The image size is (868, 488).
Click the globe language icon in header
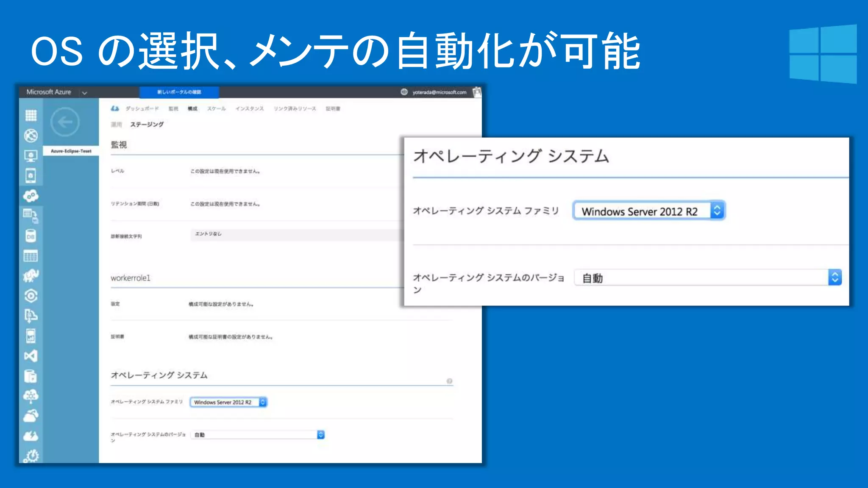click(404, 92)
